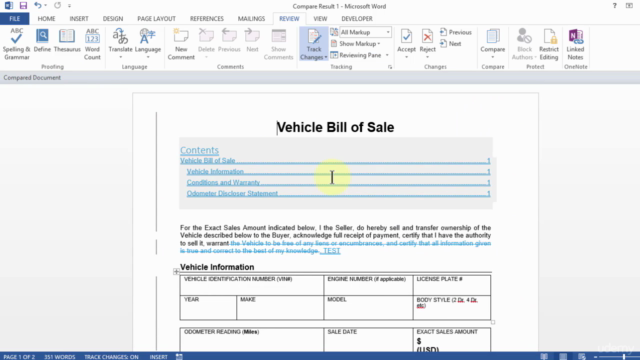Accept the current change
Screen dimensions: 640x360
click(x=406, y=40)
